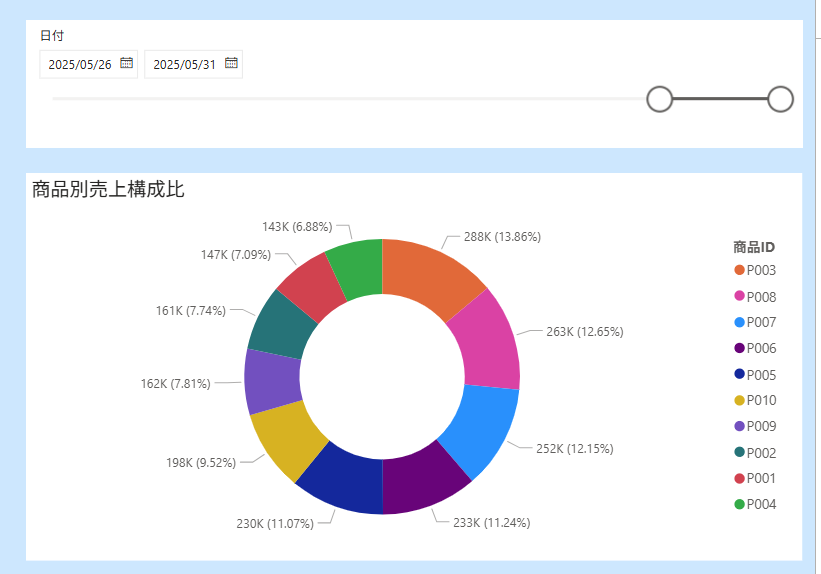This screenshot has height=574, width=821.
Task: Click the P003 legend color marker
Action: click(739, 270)
